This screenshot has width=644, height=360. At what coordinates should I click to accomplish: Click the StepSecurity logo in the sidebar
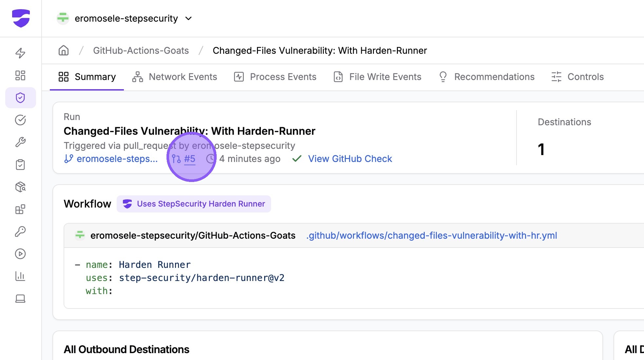pyautogui.click(x=21, y=18)
